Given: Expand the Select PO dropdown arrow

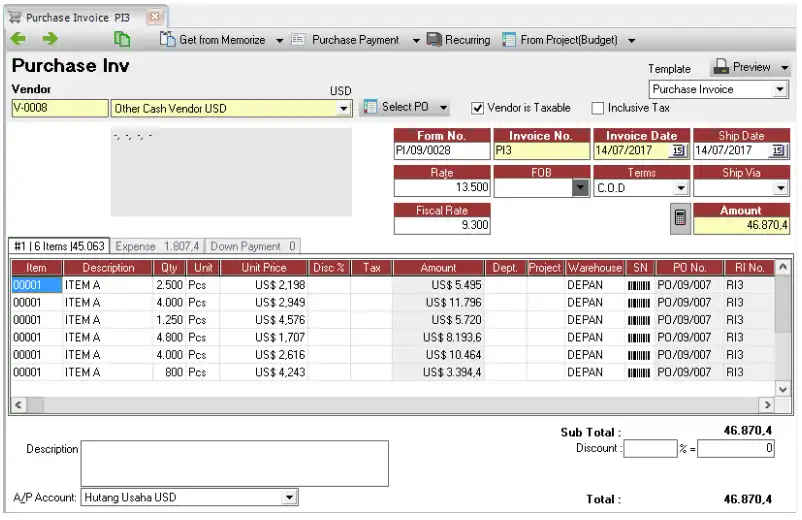Looking at the screenshot, I should coord(443,107).
